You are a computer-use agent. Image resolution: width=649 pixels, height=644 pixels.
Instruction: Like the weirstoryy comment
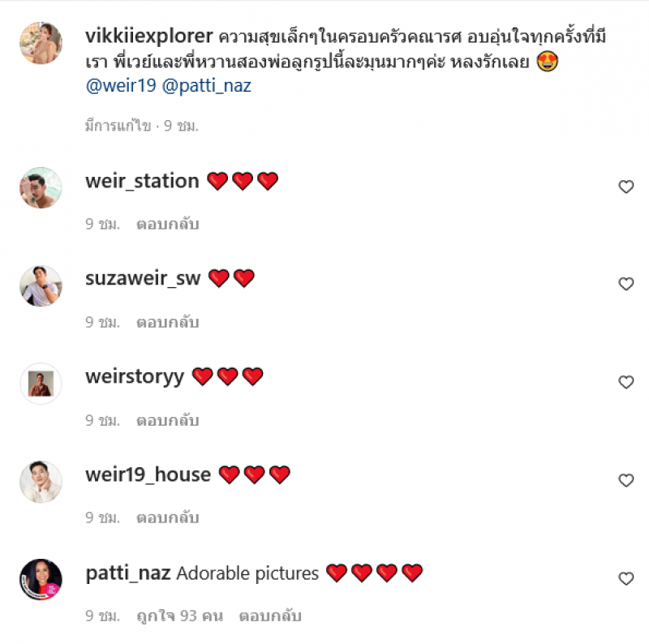tap(625, 382)
